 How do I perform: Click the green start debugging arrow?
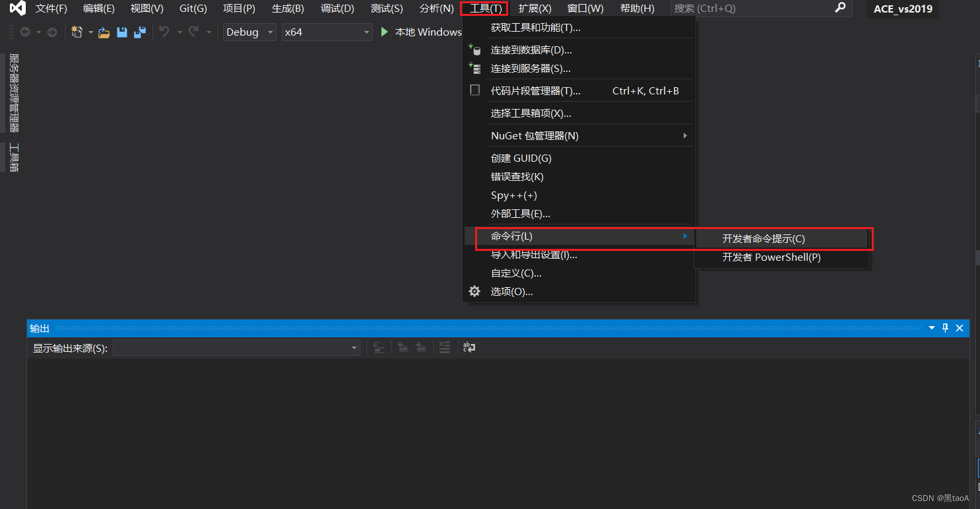pyautogui.click(x=385, y=31)
